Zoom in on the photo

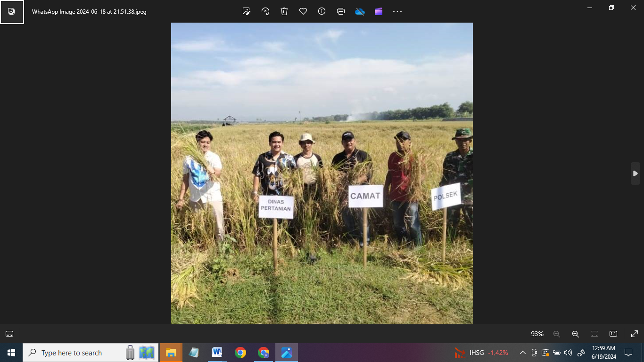[575, 334]
